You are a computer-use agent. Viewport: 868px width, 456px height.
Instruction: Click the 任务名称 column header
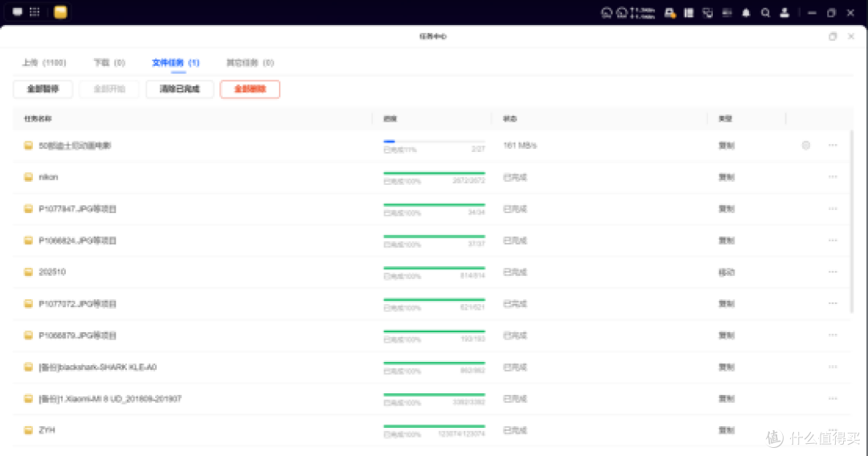point(38,118)
